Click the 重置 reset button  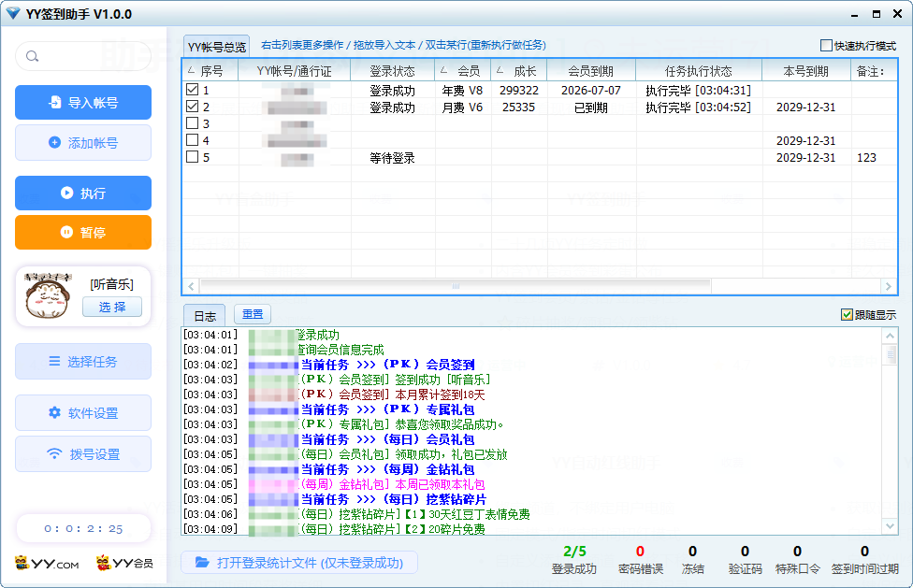pos(253,315)
